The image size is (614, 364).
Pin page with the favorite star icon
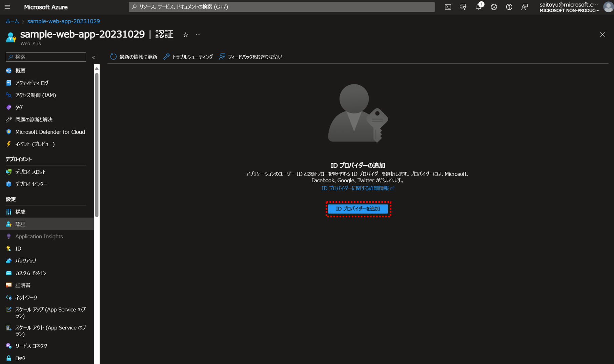click(x=186, y=35)
